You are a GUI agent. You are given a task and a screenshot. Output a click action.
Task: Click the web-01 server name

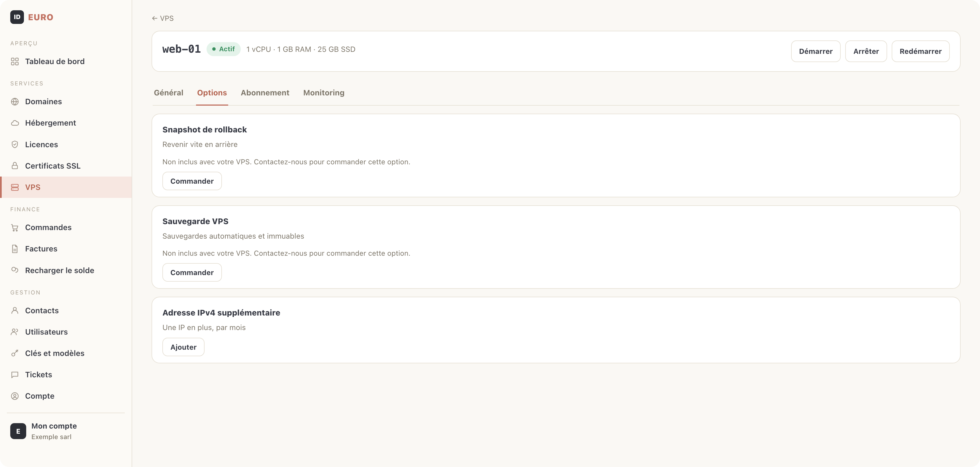pos(181,49)
